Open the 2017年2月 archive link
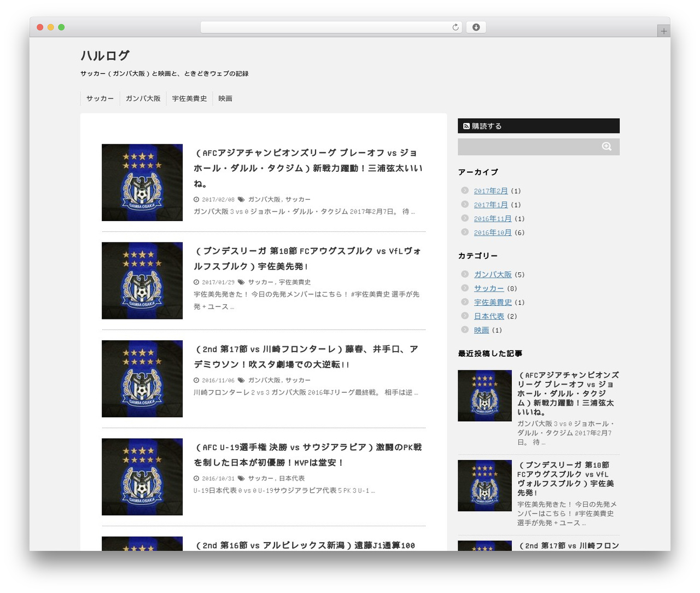The height and width of the screenshot is (593, 700). (491, 191)
